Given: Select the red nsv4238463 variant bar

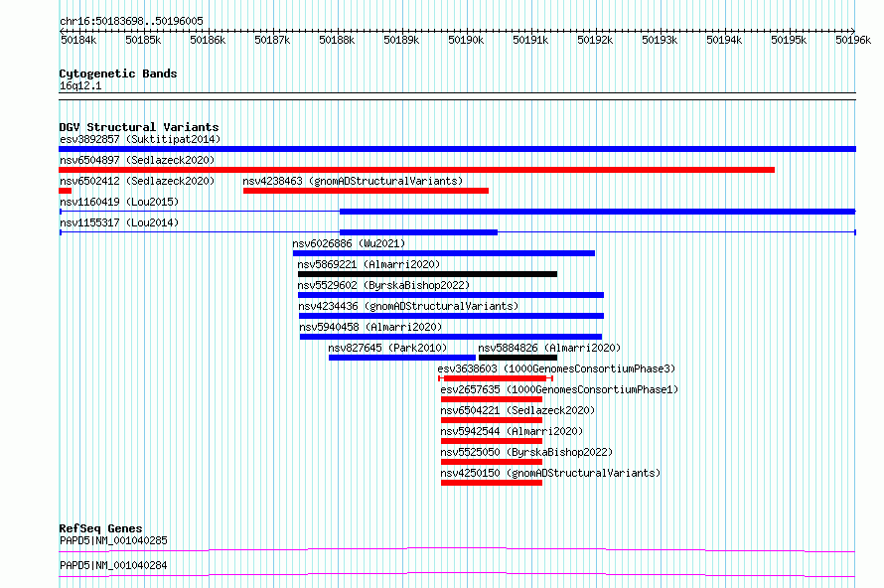Looking at the screenshot, I should [x=366, y=191].
